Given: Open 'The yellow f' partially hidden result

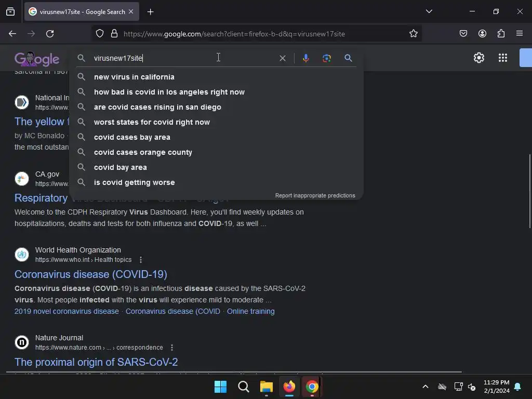Looking at the screenshot, I should click(x=42, y=122).
